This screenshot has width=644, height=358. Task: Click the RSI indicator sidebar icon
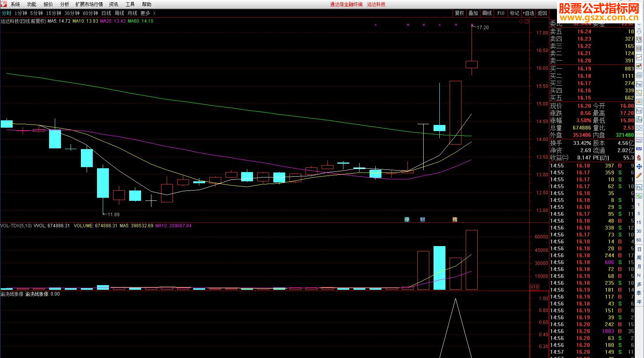point(639,148)
